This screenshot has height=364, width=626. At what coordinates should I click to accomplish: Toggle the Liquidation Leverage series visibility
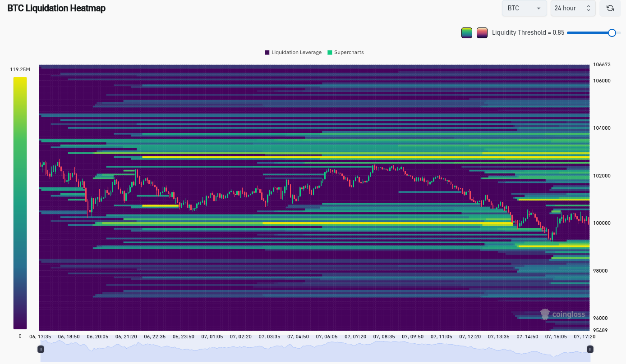[293, 52]
